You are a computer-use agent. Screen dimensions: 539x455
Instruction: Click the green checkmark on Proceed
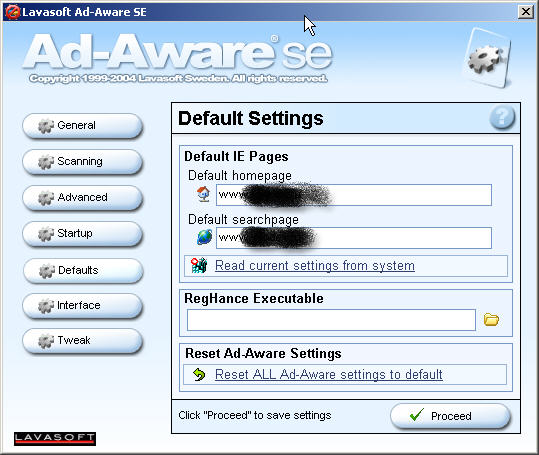coord(417,415)
